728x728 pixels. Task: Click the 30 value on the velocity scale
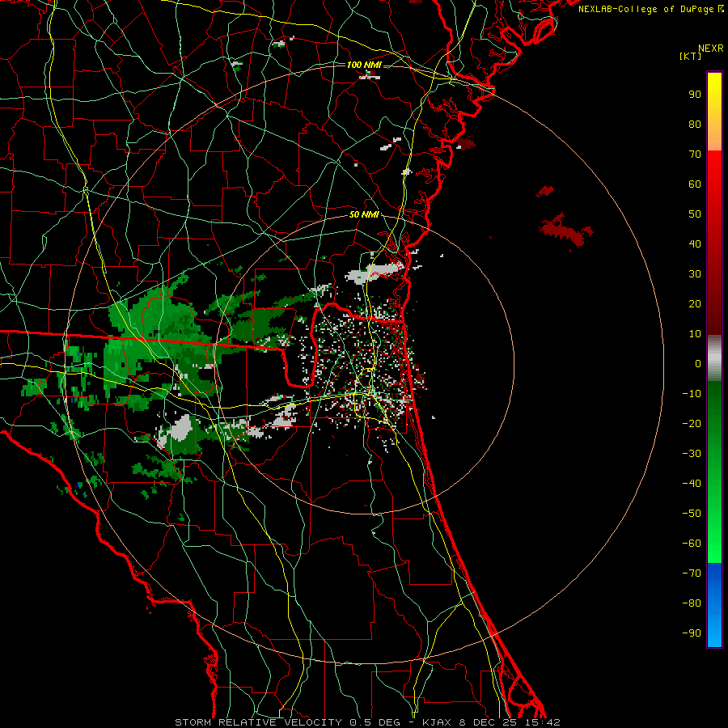point(695,274)
